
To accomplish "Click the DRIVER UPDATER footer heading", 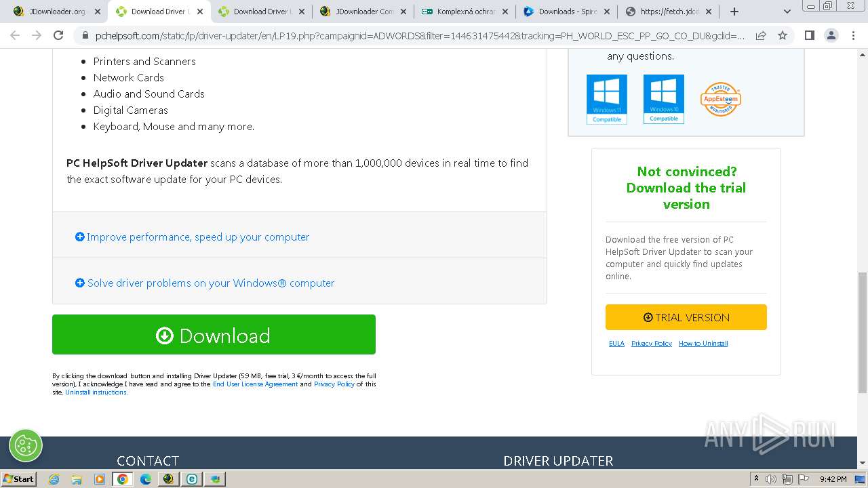I will [x=558, y=461].
